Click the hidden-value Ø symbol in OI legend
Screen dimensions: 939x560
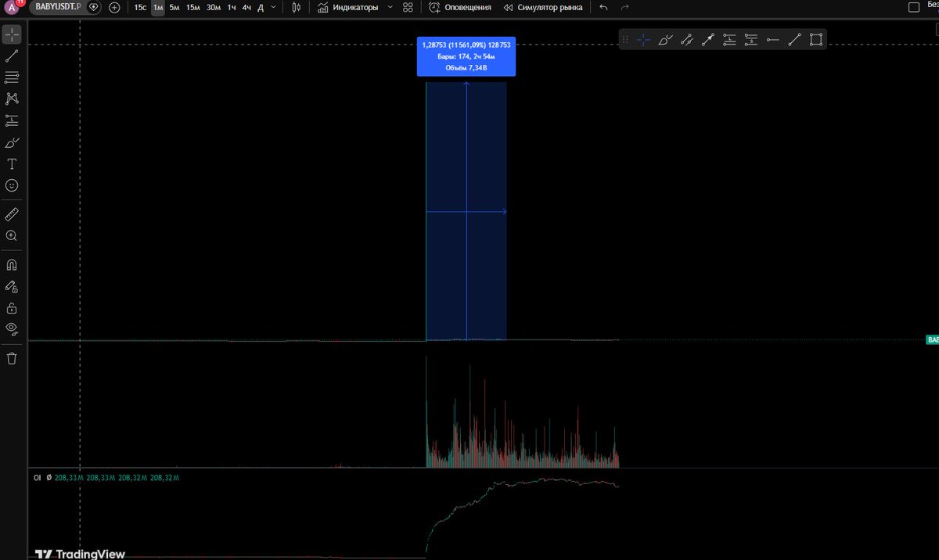[50, 477]
